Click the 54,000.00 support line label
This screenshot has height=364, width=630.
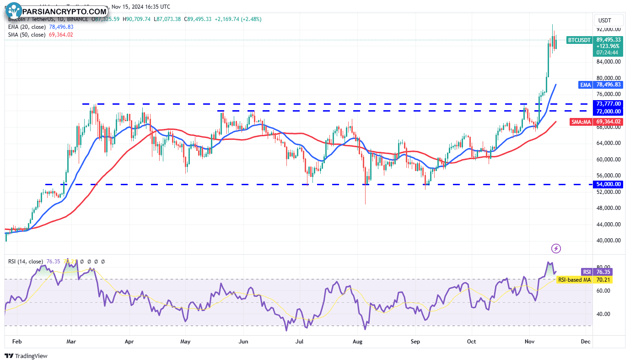pos(608,184)
